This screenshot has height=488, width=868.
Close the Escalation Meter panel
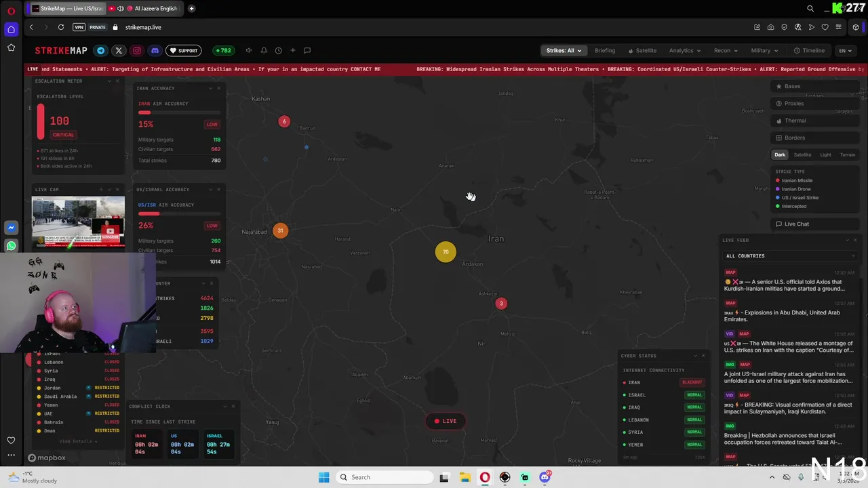117,81
